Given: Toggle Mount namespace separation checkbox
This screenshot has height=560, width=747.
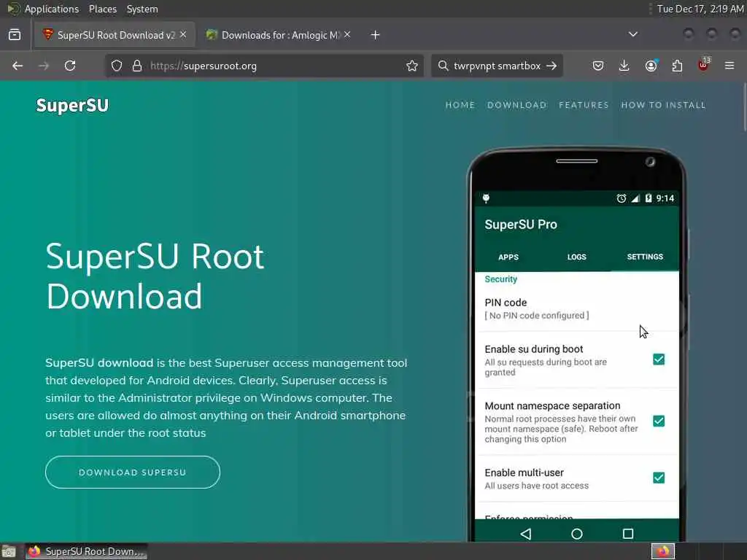Looking at the screenshot, I should pos(659,421).
